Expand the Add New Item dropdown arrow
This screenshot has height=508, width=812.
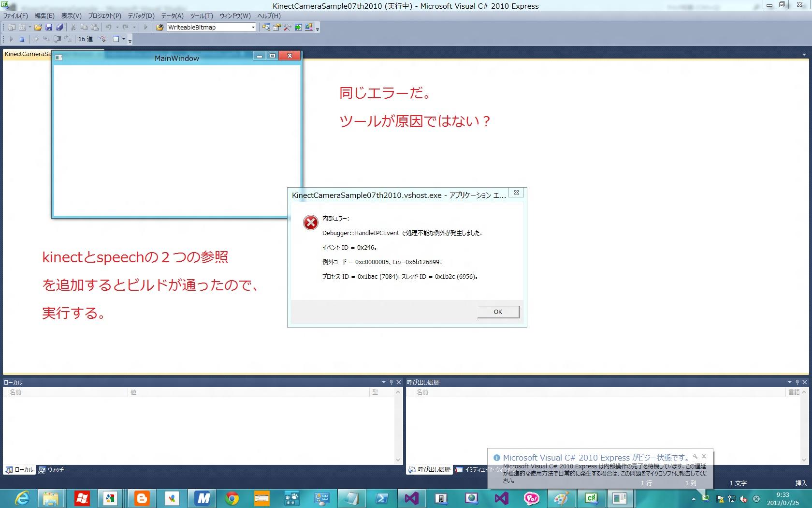coord(29,27)
